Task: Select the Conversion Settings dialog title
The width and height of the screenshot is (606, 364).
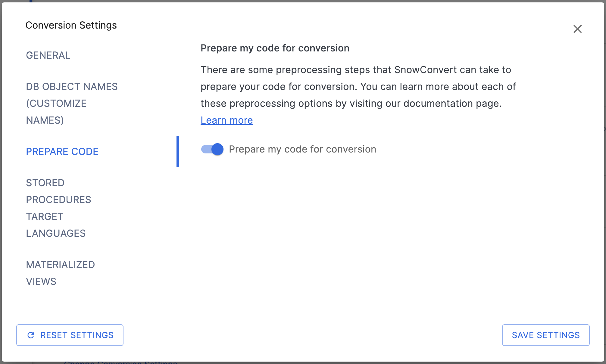Action: 71,25
